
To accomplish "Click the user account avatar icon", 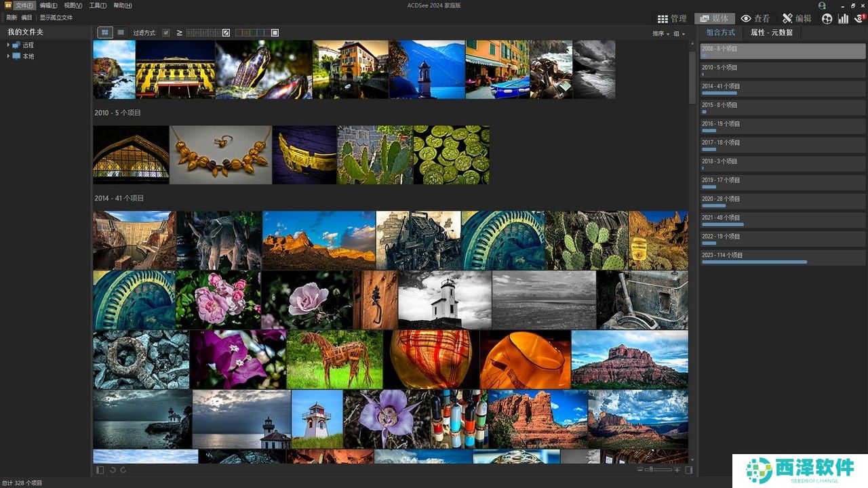I will click(x=822, y=5).
